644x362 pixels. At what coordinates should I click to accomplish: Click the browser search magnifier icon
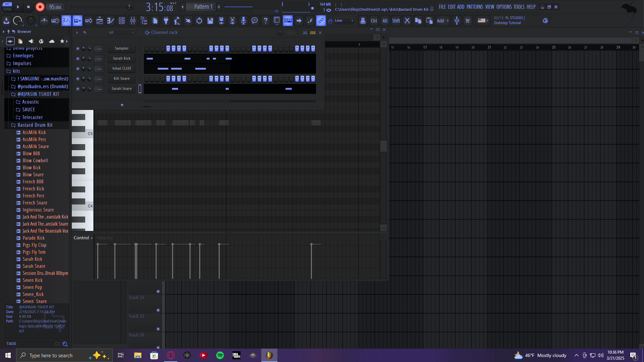65,344
